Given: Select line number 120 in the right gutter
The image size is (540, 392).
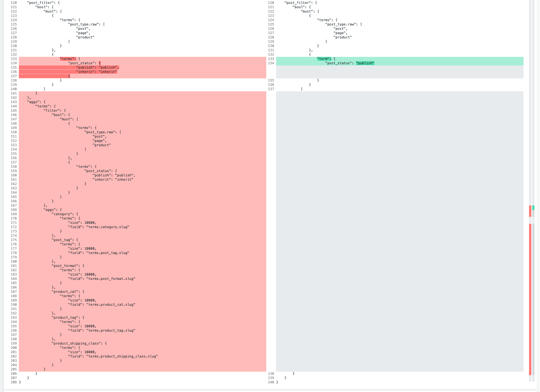Looking at the screenshot, I should tap(271, 3).
